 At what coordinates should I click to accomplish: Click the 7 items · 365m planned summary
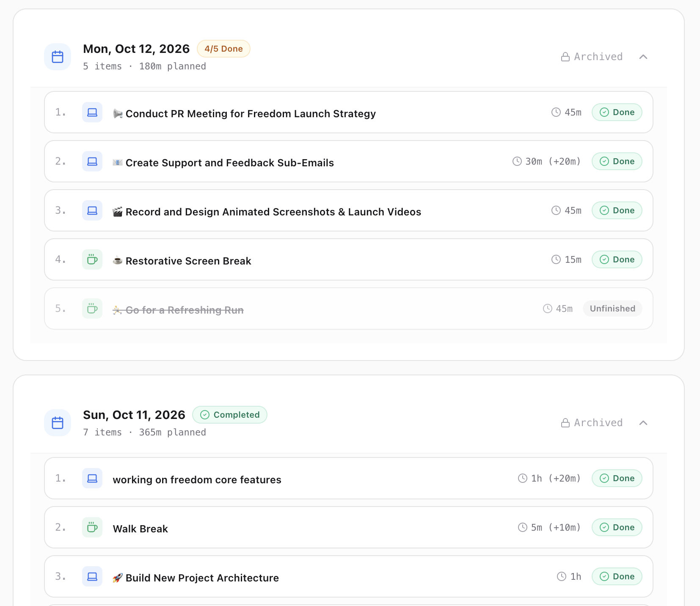pos(144,432)
